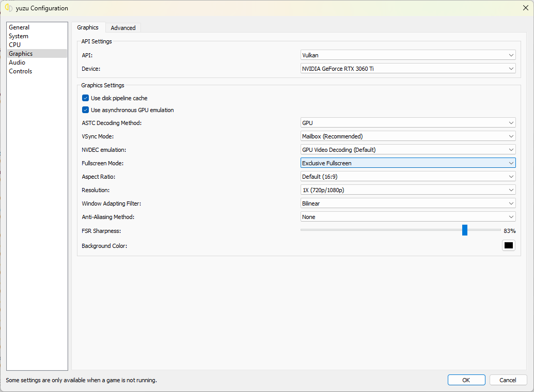
Task: Open the Anti-Aliasing Method dropdown
Action: pyautogui.click(x=407, y=217)
